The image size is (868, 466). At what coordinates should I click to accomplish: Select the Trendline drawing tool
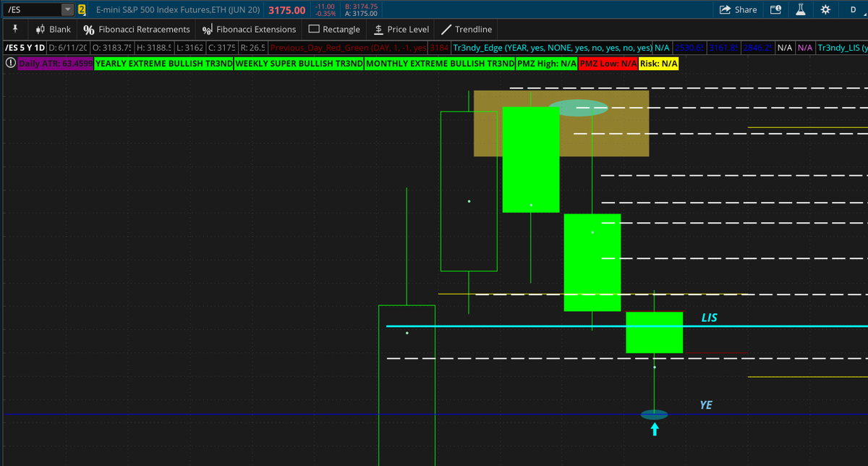(x=467, y=29)
